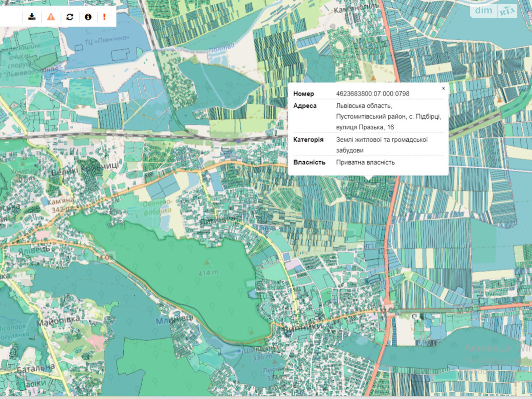Click the 'Землі житлової та громадської' category text

point(382,140)
